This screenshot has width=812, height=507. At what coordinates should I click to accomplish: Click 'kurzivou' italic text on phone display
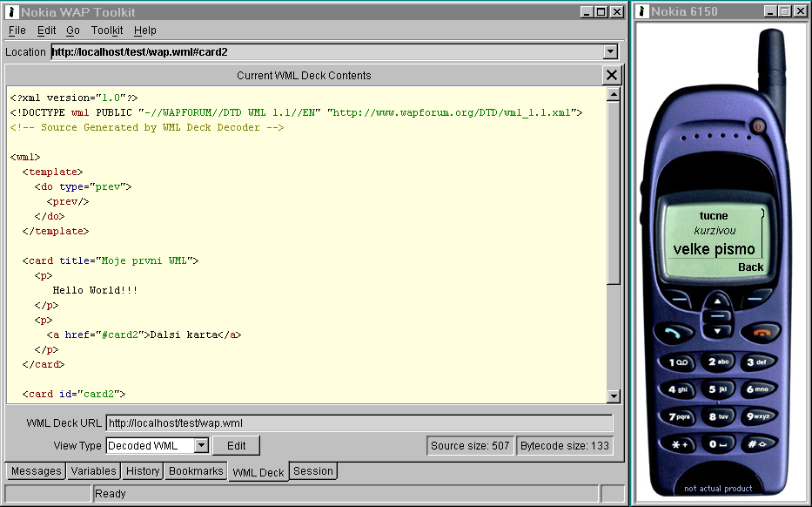715,231
